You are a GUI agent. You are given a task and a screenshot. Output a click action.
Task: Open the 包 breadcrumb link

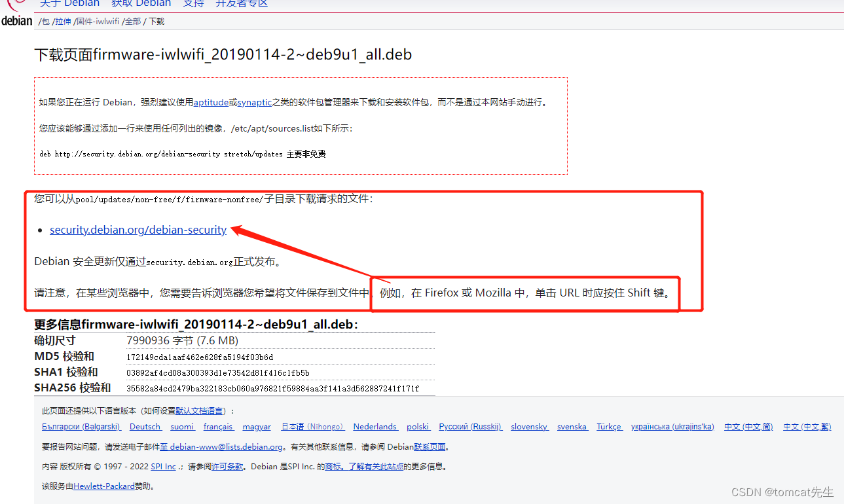(x=46, y=22)
